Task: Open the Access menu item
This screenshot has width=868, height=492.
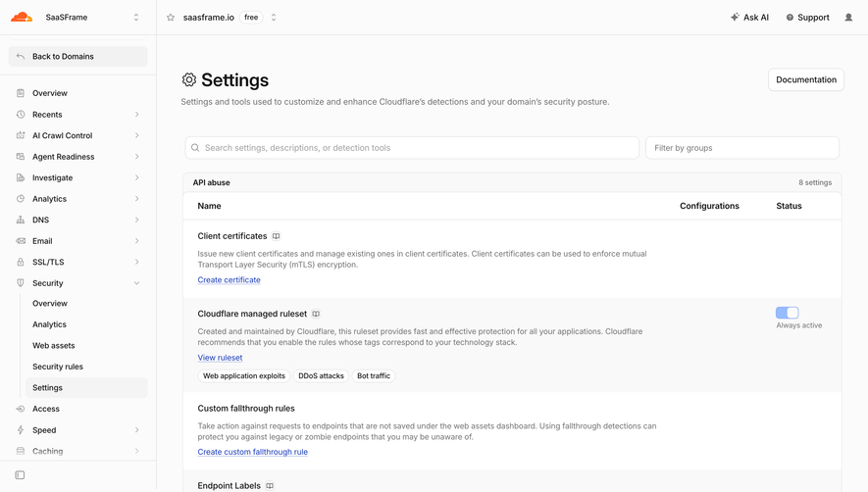Action: [78, 409]
